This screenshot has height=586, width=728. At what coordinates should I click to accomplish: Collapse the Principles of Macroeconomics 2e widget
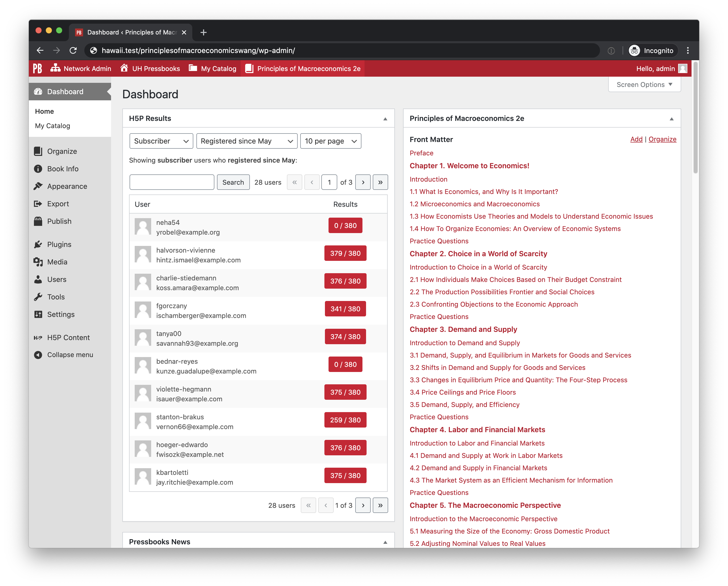(x=672, y=119)
